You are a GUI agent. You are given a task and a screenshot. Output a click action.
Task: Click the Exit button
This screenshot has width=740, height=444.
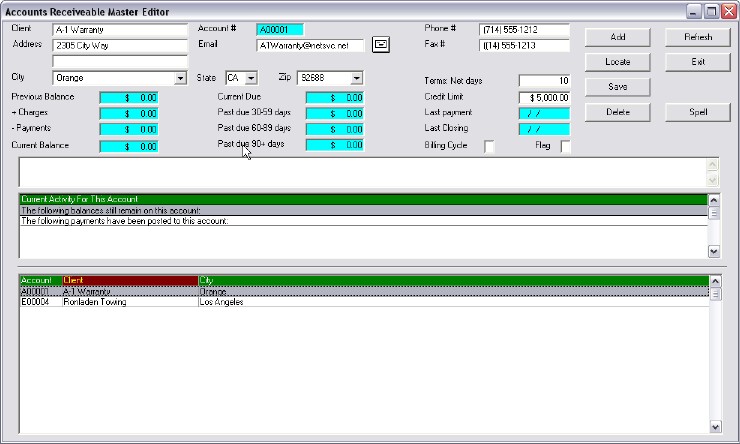click(698, 62)
